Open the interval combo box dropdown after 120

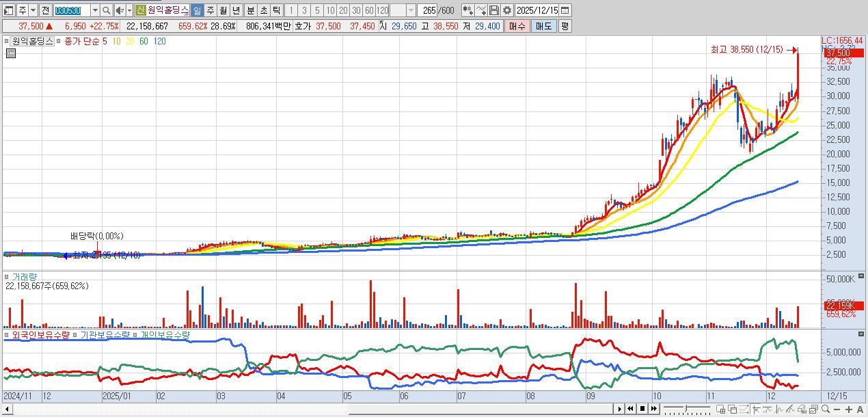(411, 10)
